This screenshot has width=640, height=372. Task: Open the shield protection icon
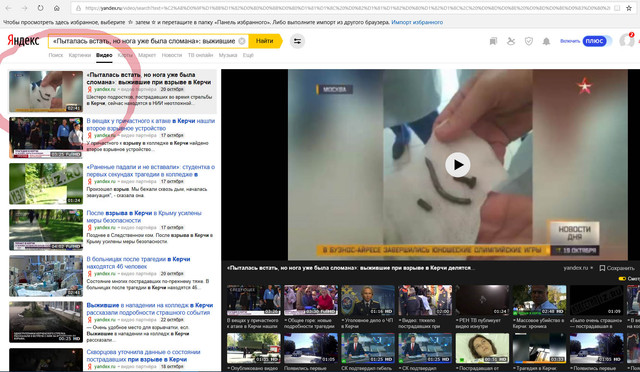pyautogui.click(x=529, y=41)
